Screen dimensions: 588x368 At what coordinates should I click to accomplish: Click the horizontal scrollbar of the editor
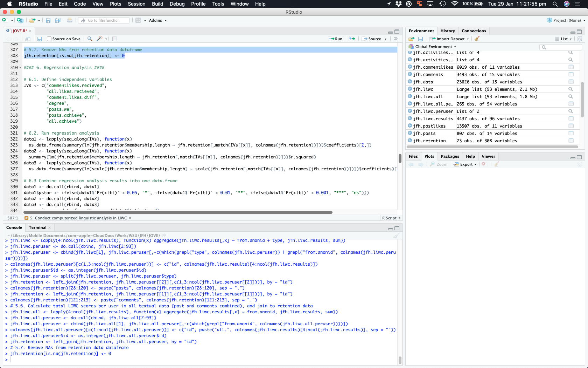(178, 212)
